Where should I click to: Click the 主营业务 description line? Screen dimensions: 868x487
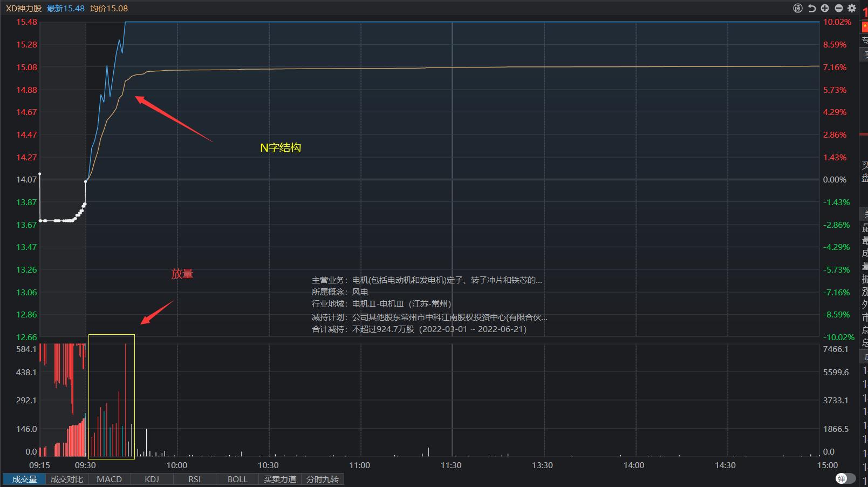[x=427, y=280]
